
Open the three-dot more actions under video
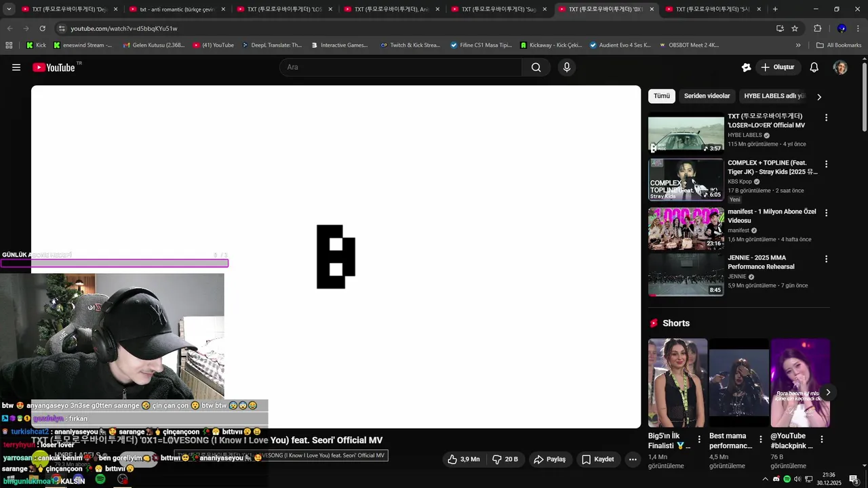pyautogui.click(x=633, y=459)
